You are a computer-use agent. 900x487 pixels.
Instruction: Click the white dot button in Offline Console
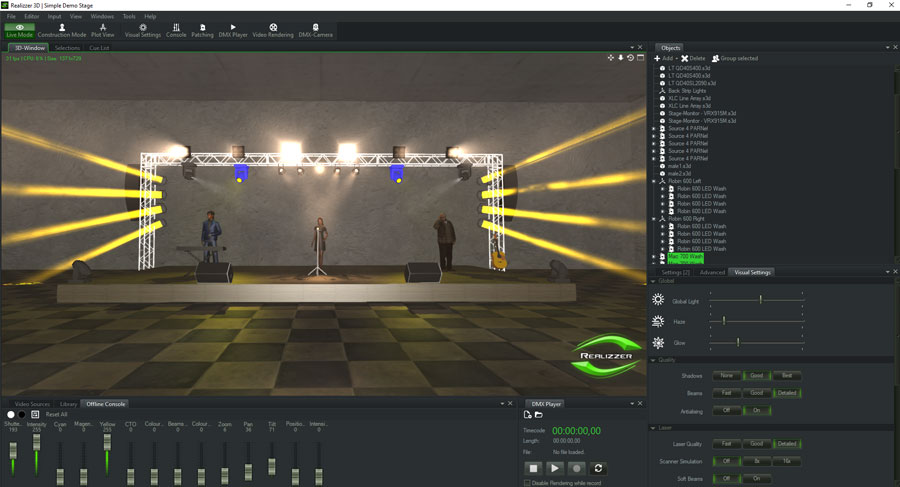coord(10,414)
